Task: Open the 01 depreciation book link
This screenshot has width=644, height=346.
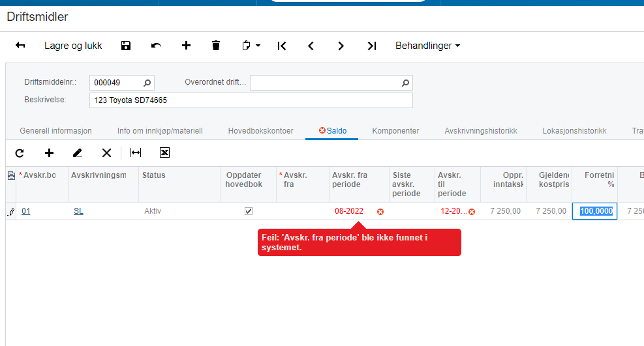Action: click(x=26, y=211)
